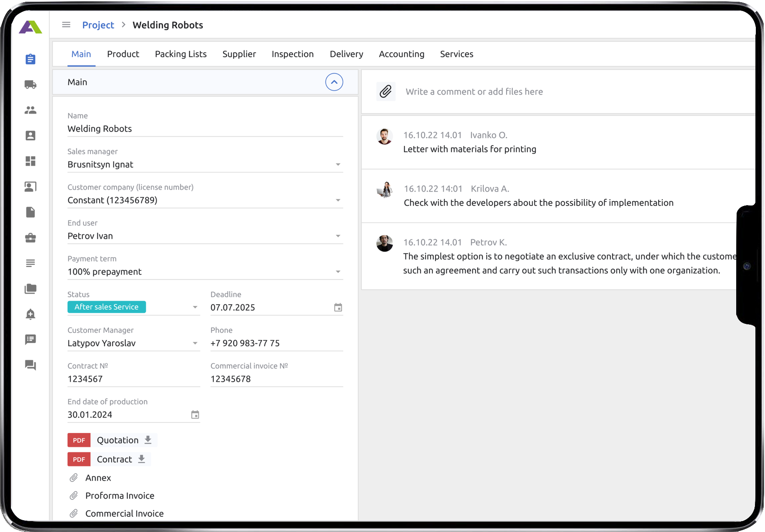This screenshot has height=532, width=765.
Task: Download the Contract PDF file
Action: point(141,459)
